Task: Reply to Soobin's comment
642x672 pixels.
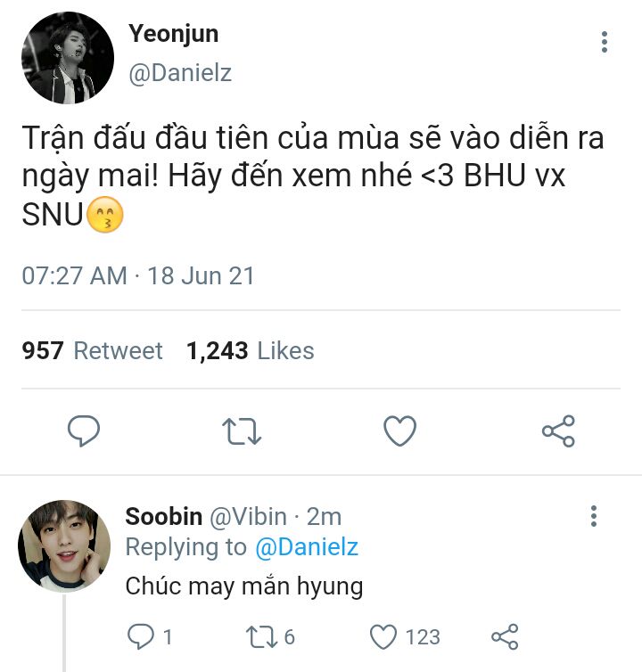Action: [141, 636]
